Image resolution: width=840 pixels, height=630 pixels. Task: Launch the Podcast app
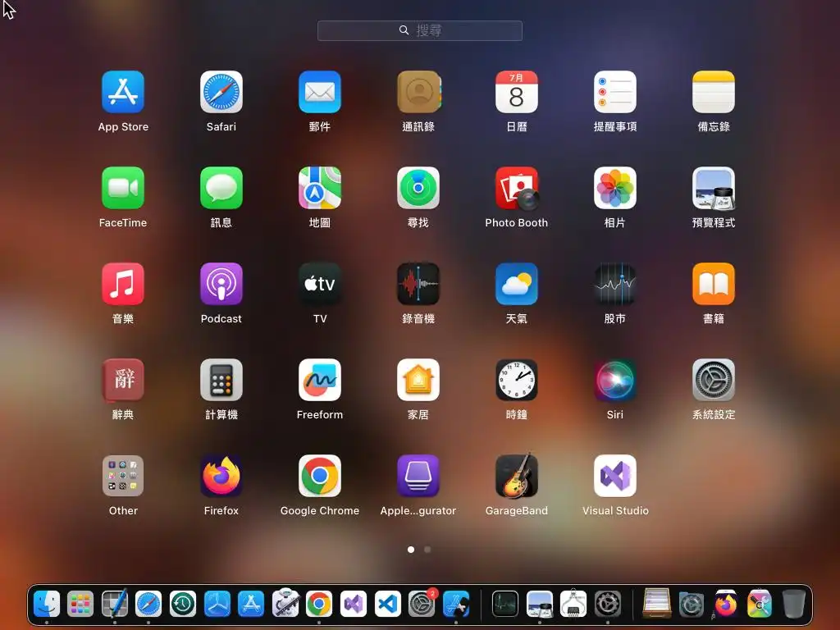221,283
